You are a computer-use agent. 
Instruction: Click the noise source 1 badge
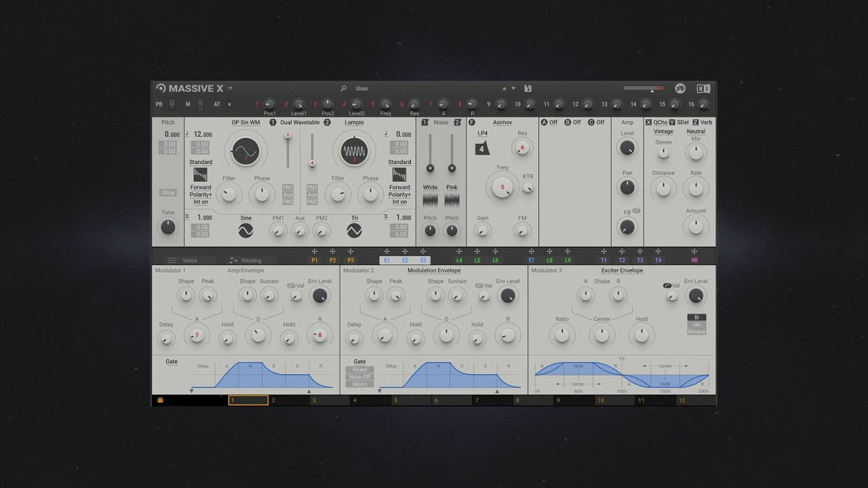[x=425, y=123]
